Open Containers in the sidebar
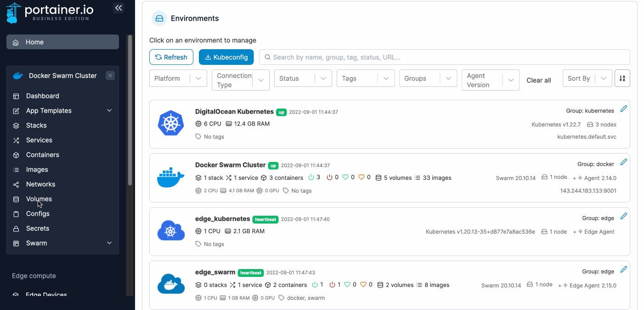644x310 pixels. 42,155
